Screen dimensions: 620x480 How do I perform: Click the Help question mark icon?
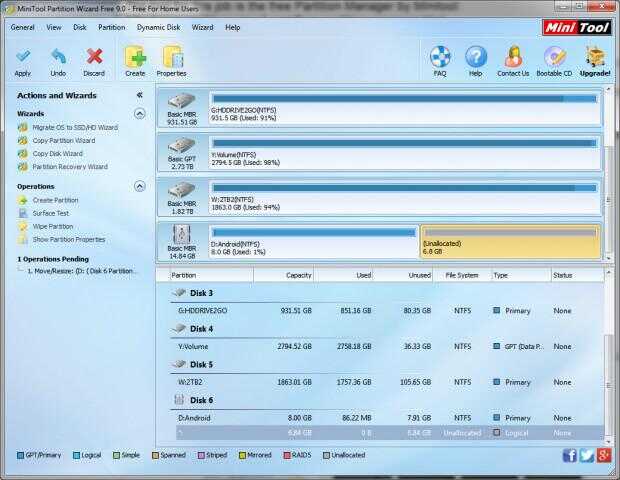[x=476, y=57]
